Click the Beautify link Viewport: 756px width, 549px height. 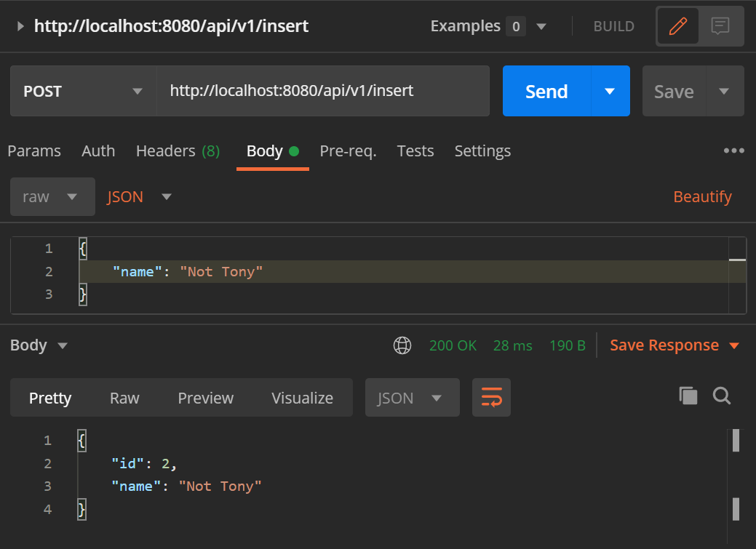pyautogui.click(x=701, y=196)
